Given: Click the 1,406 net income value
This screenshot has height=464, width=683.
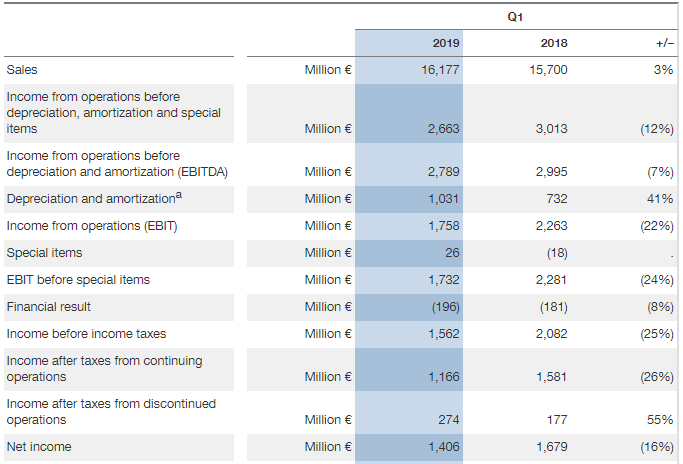Looking at the screenshot, I should [443, 447].
